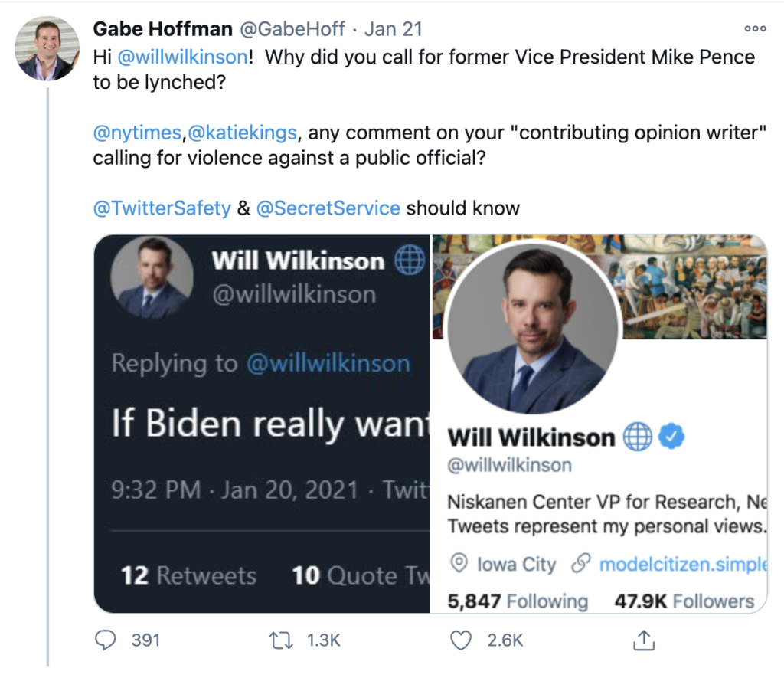
Task: Click the 391 replies count
Action: click(x=145, y=640)
